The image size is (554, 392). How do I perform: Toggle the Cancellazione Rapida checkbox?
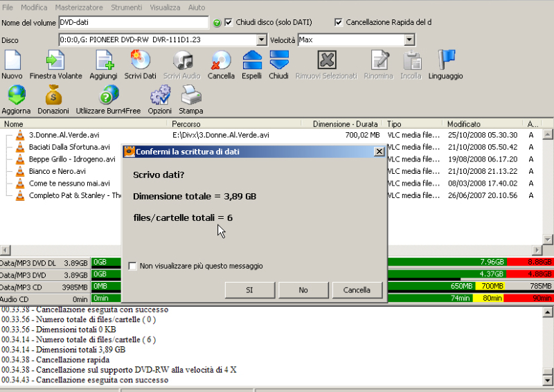pos(338,22)
